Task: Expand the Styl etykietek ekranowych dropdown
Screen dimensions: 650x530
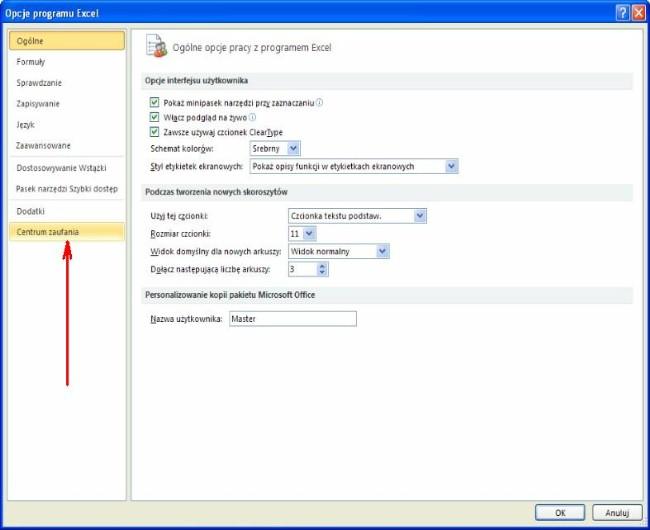Action: [451, 166]
